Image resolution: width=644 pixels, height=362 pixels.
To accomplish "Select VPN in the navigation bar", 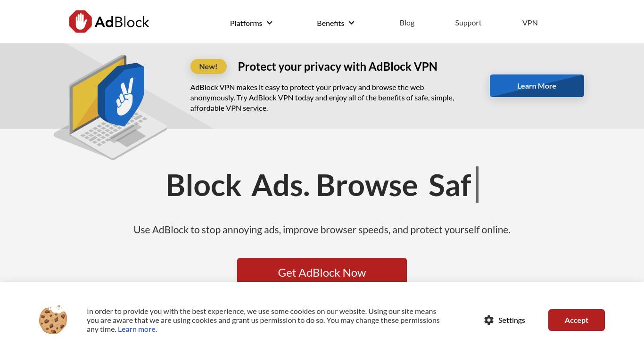I will coord(530,23).
